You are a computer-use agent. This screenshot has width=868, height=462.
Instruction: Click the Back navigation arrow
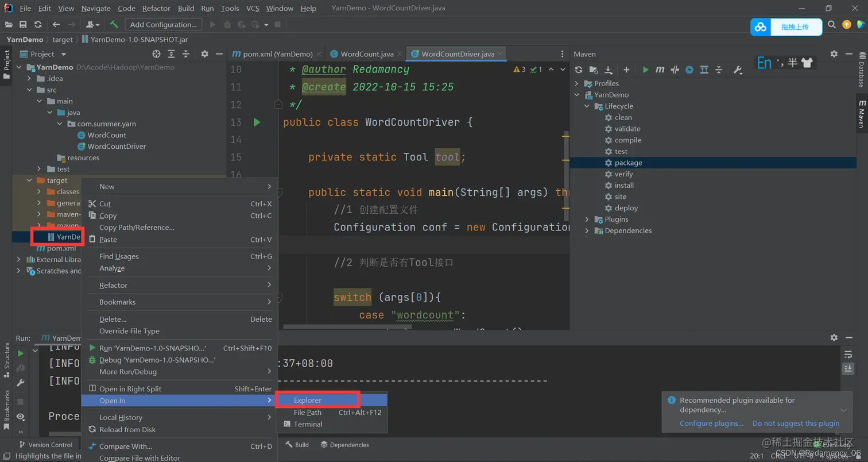[56, 25]
